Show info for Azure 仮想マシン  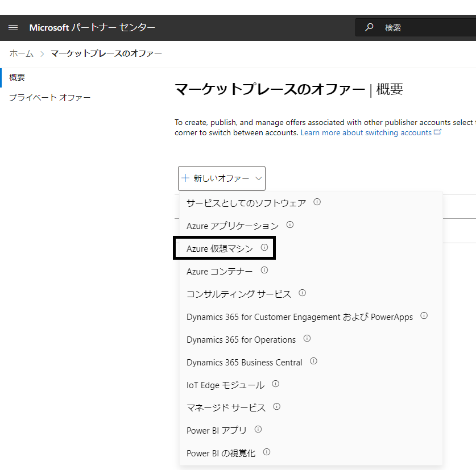click(x=264, y=248)
